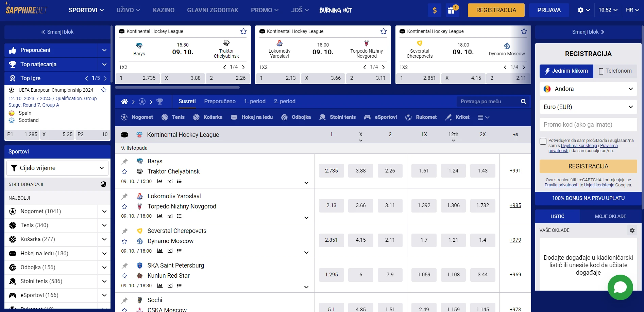Expand the Top natjecanja section
Viewport: 644px width, 312px height.
104,65
